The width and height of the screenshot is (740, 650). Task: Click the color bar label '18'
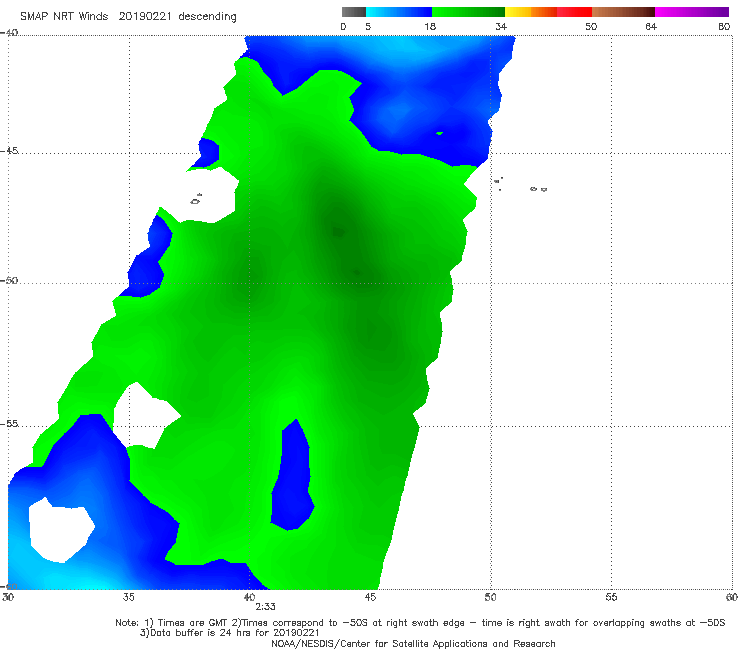tap(430, 26)
